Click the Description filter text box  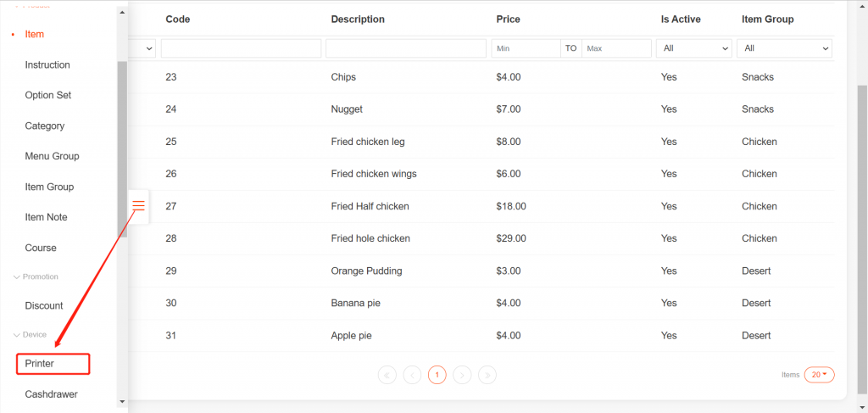pos(405,48)
